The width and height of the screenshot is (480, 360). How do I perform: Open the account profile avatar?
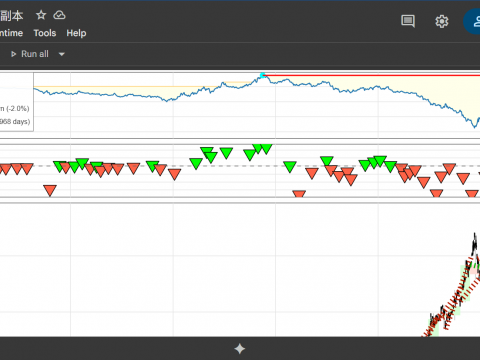coord(473,21)
